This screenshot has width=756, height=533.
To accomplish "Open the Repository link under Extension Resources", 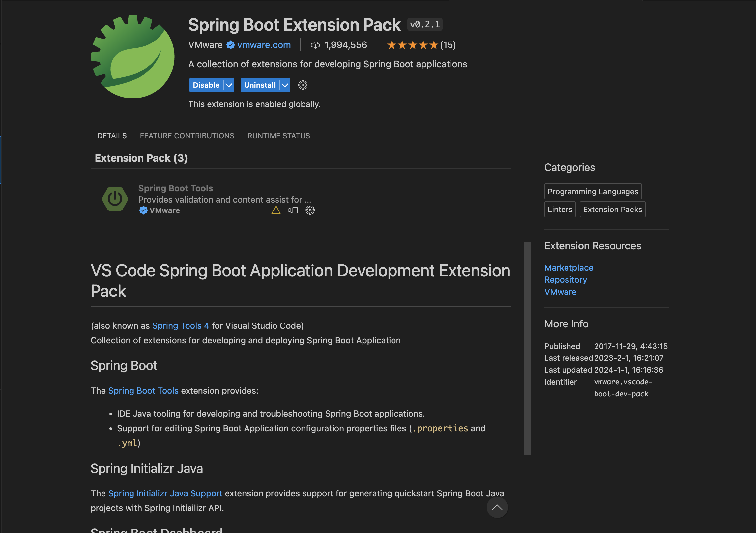I will click(566, 280).
